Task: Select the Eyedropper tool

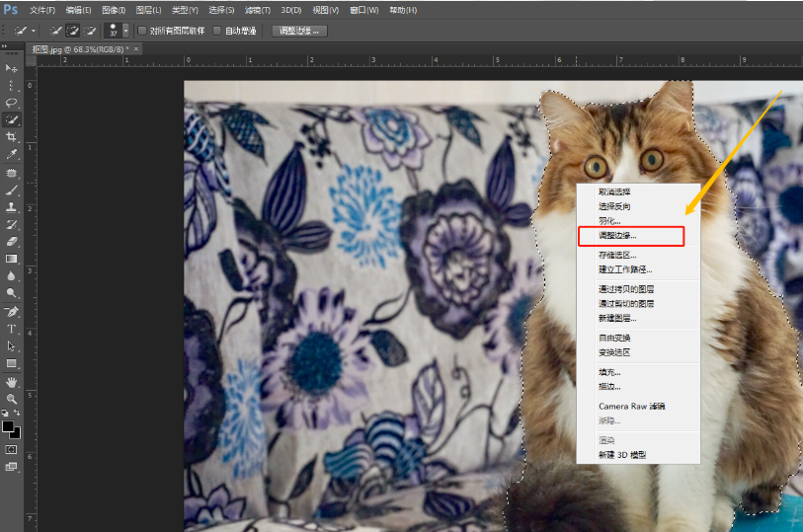Action: click(12, 154)
